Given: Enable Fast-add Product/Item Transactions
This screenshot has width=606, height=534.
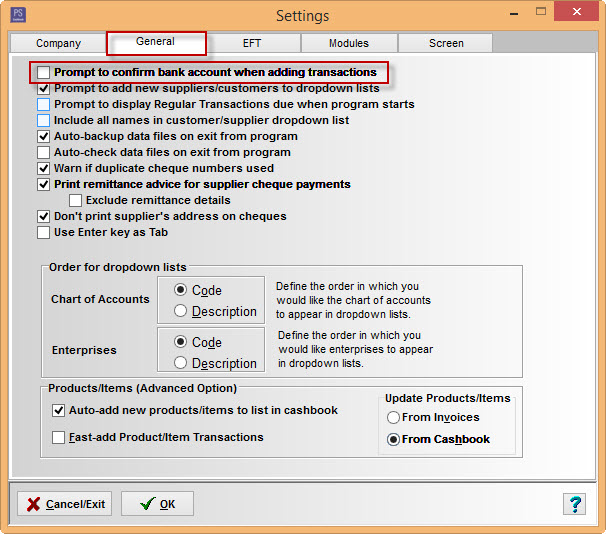Looking at the screenshot, I should tap(58, 437).
